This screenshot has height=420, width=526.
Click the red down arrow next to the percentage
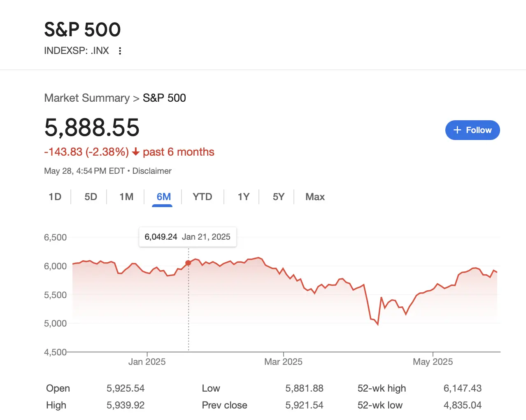pos(136,152)
